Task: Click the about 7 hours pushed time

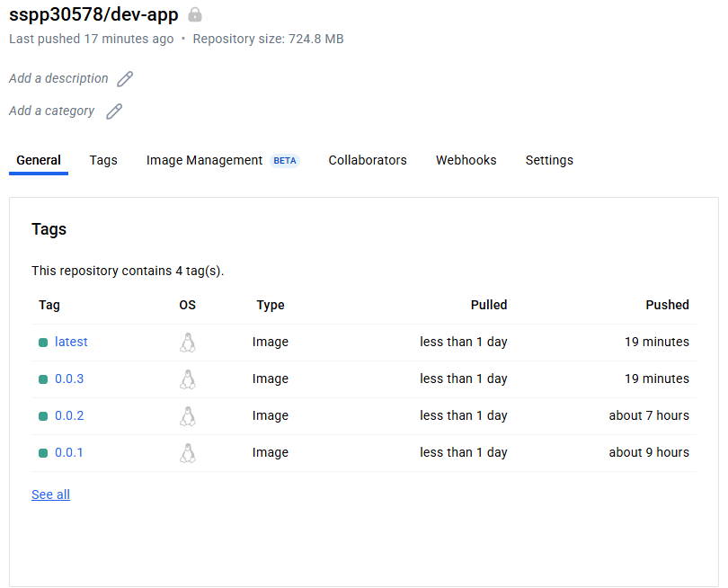Action: [x=649, y=415]
